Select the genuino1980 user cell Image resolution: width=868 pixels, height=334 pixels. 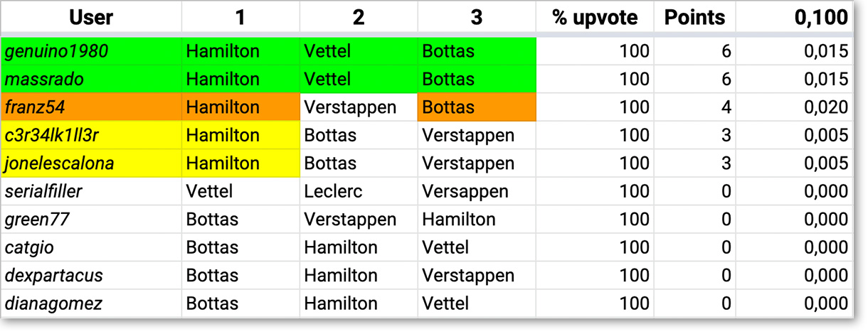point(91,51)
